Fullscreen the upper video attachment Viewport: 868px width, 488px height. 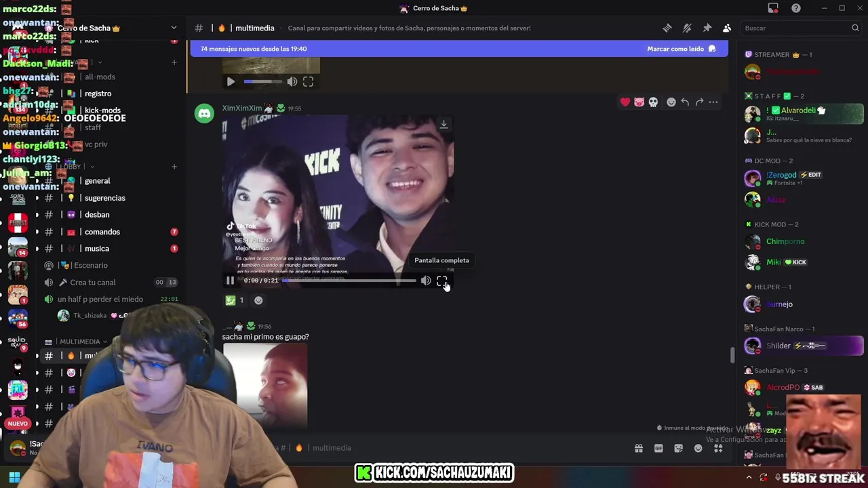[308, 82]
